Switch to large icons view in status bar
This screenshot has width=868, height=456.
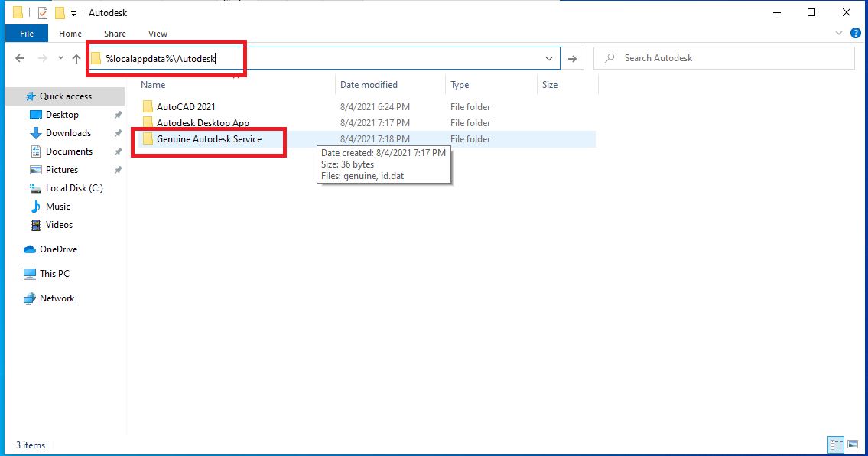pyautogui.click(x=851, y=445)
